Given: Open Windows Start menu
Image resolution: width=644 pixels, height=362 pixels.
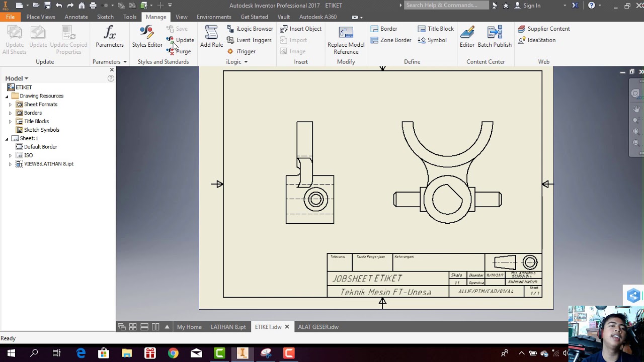Looking at the screenshot, I should tap(11, 353).
